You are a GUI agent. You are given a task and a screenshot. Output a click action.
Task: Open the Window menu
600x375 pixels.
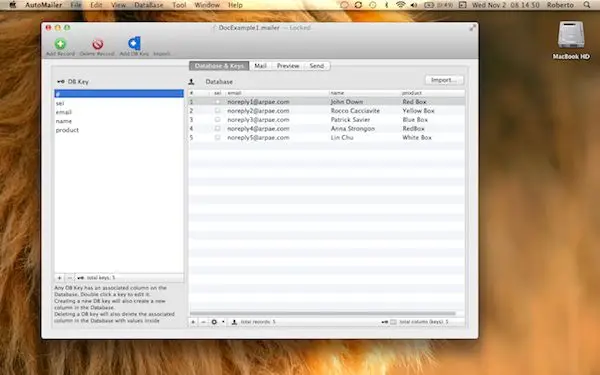pos(207,5)
